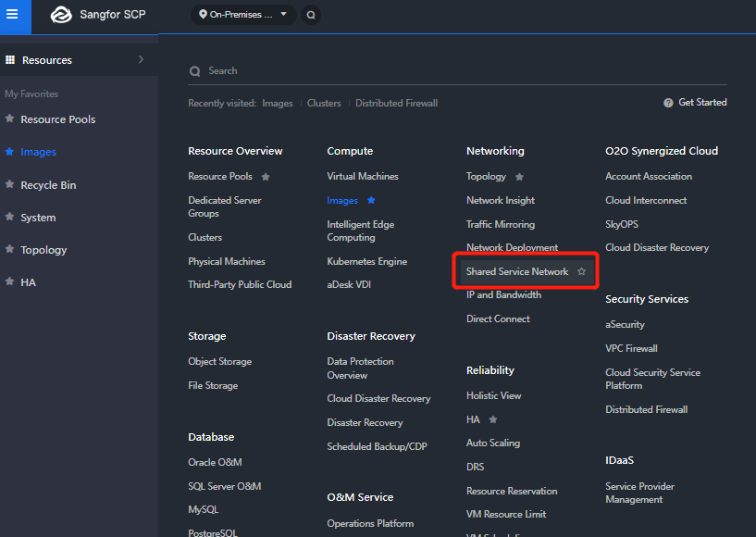Viewport: 756px width, 537px height.
Task: Open recently visited Images link
Action: coord(278,104)
